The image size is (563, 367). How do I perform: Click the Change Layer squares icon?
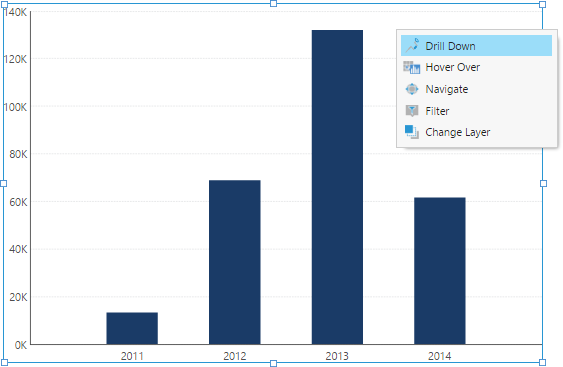(x=411, y=132)
